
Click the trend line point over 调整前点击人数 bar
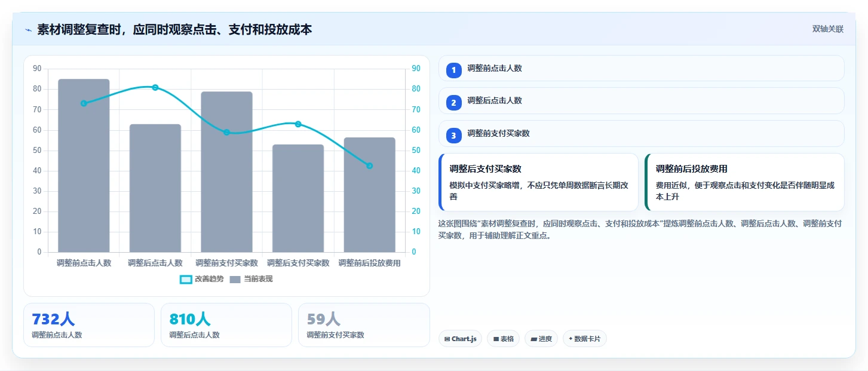click(x=84, y=103)
